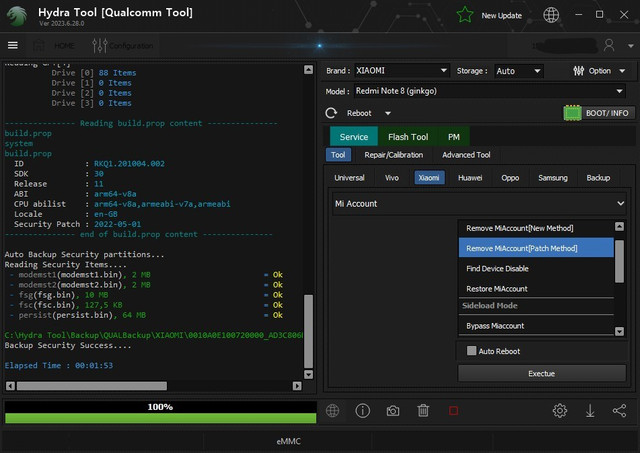Screen dimensions: 640x453
Task: Open the hamburger menu
Action: (x=13, y=45)
